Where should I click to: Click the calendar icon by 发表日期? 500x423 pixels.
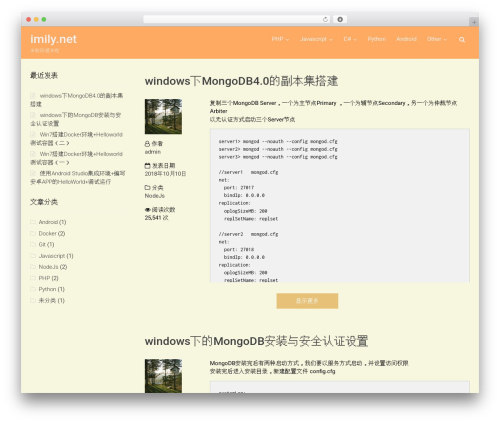click(x=147, y=166)
